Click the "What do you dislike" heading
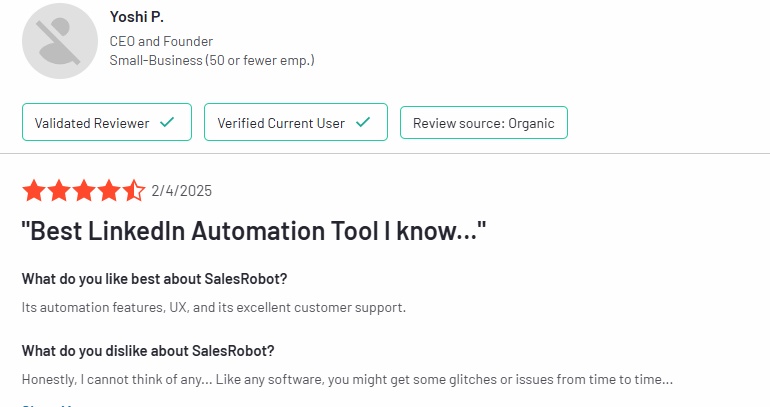This screenshot has height=407, width=770. (148, 351)
